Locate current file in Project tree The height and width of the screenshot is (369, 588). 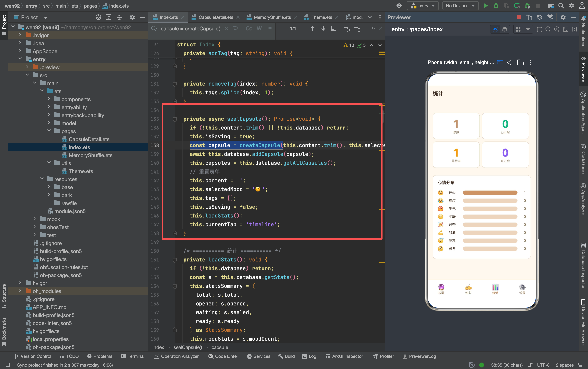[x=98, y=17]
